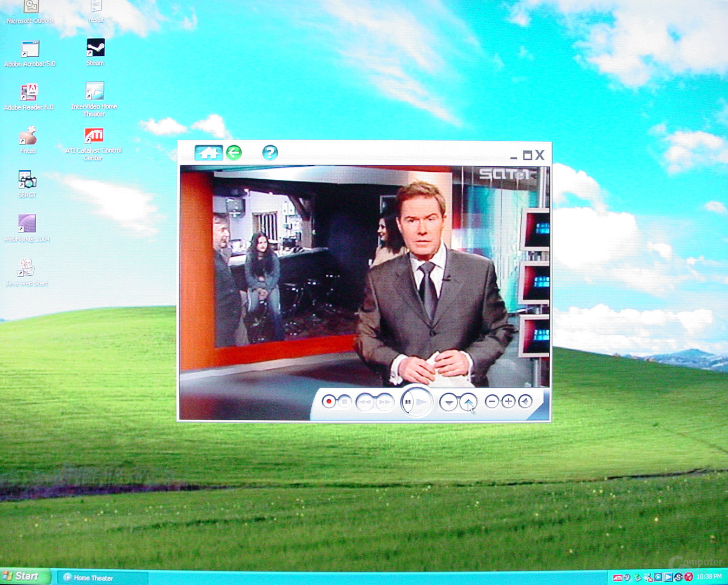Switch to previous channel with down arrow

click(449, 402)
